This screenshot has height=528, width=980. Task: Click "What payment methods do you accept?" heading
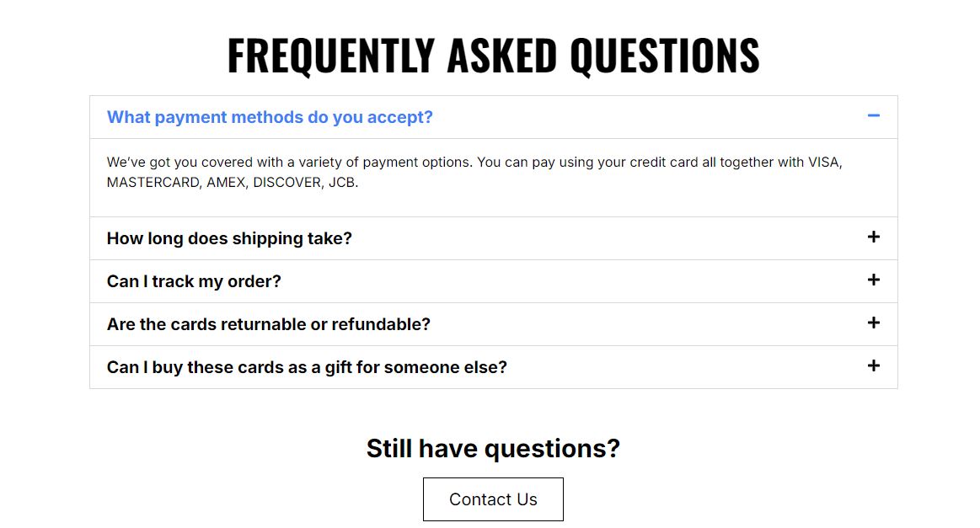click(x=270, y=117)
